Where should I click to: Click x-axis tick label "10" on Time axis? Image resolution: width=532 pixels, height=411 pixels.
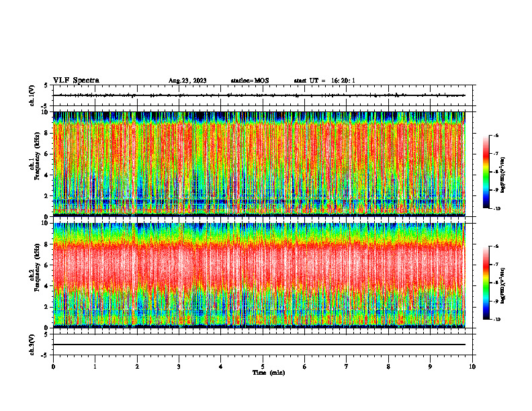tap(472, 367)
